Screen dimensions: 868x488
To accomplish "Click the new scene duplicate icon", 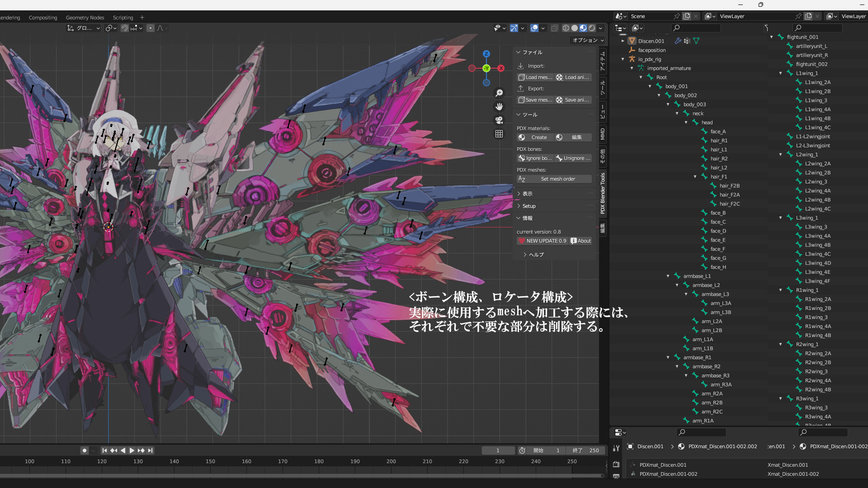I will pos(687,16).
